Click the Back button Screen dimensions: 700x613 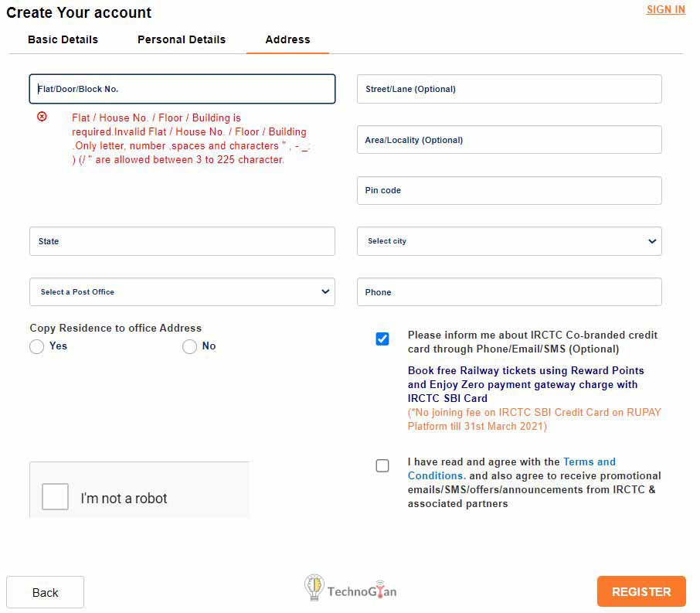[x=45, y=592]
